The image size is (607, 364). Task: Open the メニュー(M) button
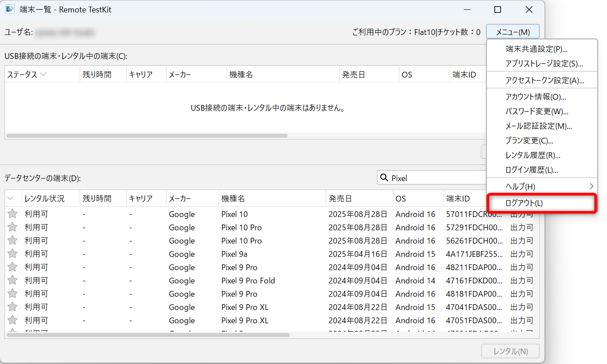[x=513, y=32]
